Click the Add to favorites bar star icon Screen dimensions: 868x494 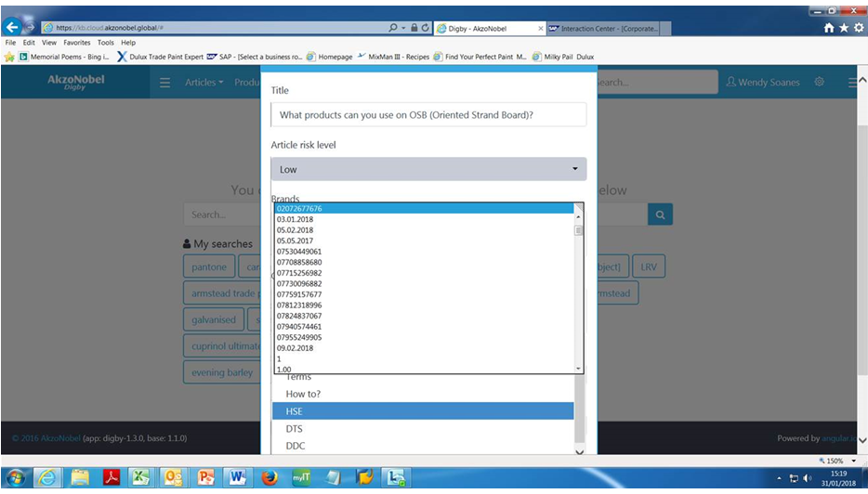tap(9, 57)
